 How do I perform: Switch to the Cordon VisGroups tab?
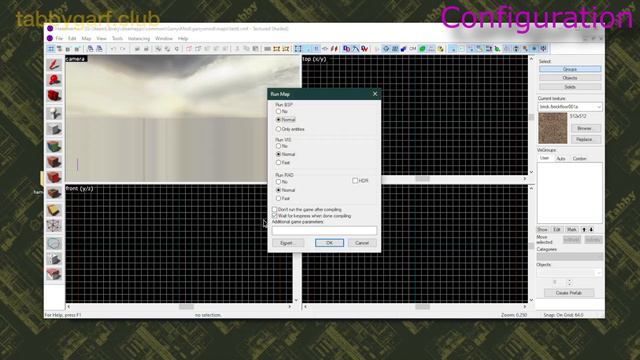click(x=579, y=158)
